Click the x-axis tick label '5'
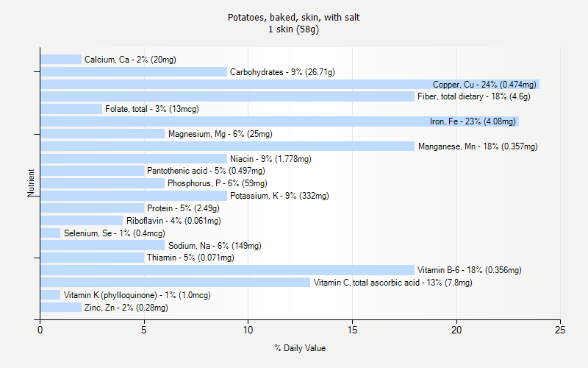The width and height of the screenshot is (588, 368). [x=144, y=330]
